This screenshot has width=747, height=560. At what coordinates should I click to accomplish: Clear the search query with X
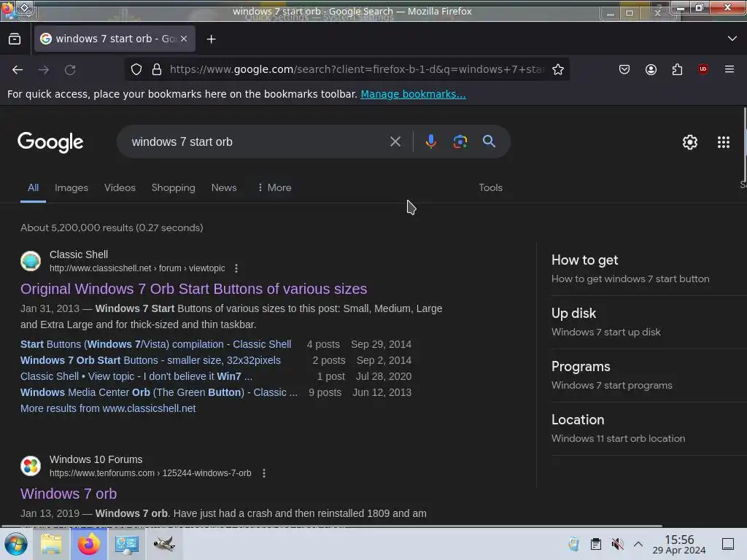click(x=395, y=141)
